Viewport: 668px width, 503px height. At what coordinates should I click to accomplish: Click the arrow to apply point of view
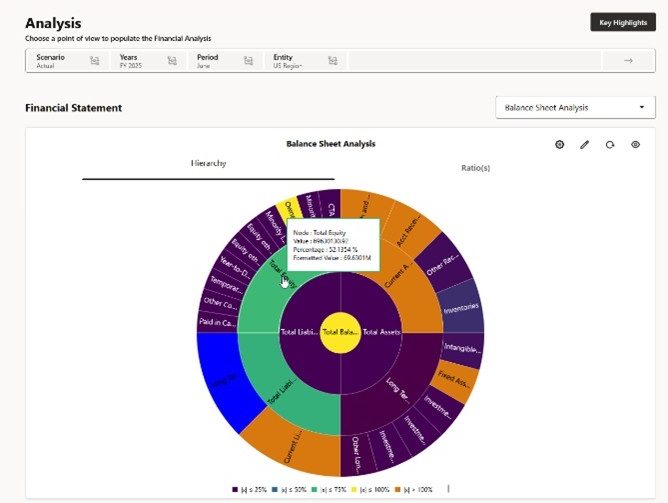point(628,61)
